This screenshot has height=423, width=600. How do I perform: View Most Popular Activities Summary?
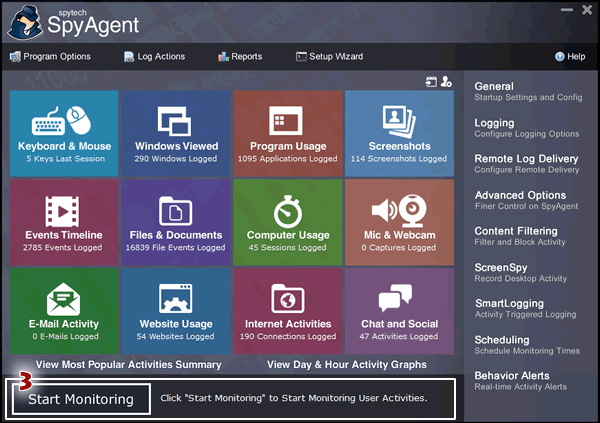(x=129, y=364)
